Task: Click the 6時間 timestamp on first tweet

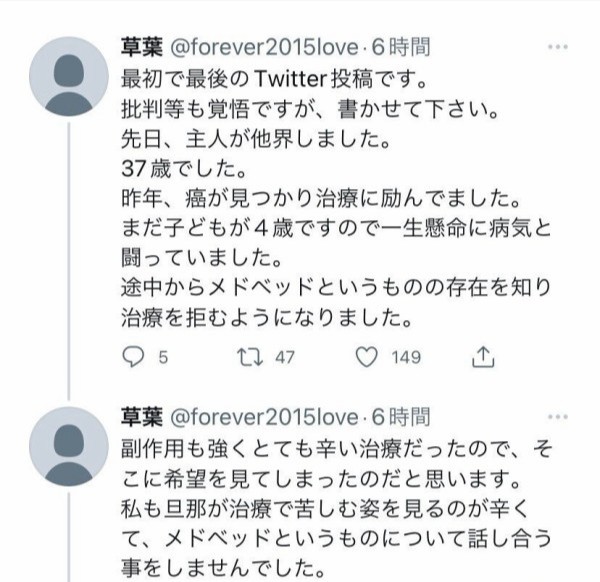Action: click(403, 46)
